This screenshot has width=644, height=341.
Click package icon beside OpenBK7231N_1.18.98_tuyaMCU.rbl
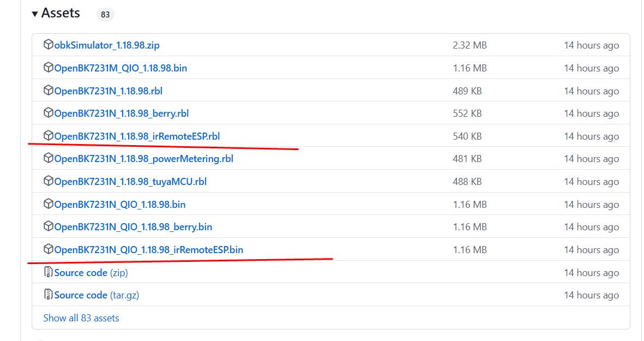[x=49, y=181]
